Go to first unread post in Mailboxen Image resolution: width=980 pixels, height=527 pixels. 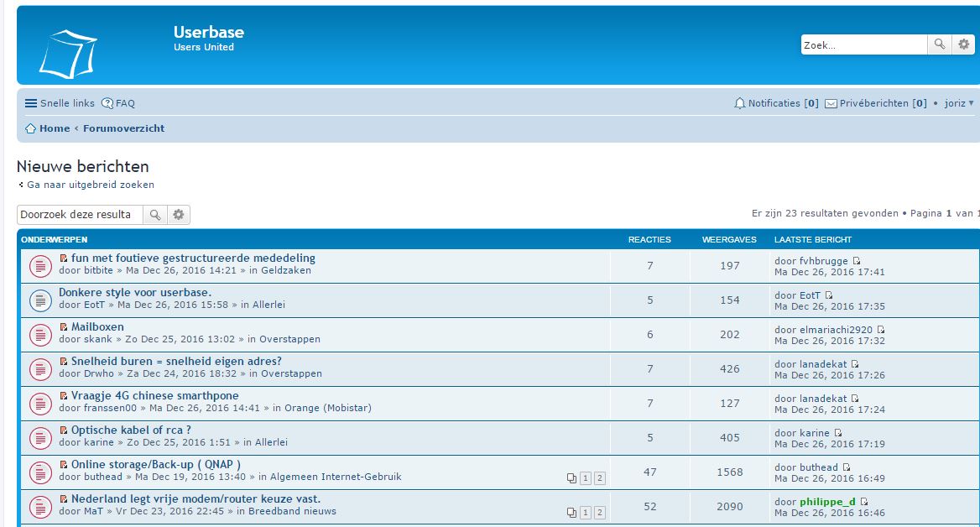point(64,327)
